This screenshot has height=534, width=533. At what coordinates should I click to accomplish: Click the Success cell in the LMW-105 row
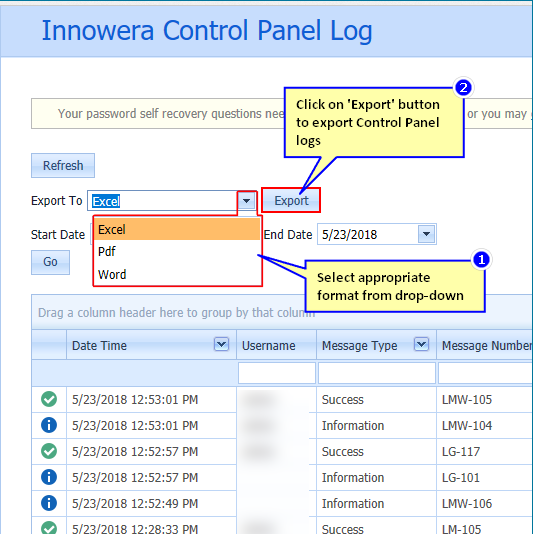[376, 399]
